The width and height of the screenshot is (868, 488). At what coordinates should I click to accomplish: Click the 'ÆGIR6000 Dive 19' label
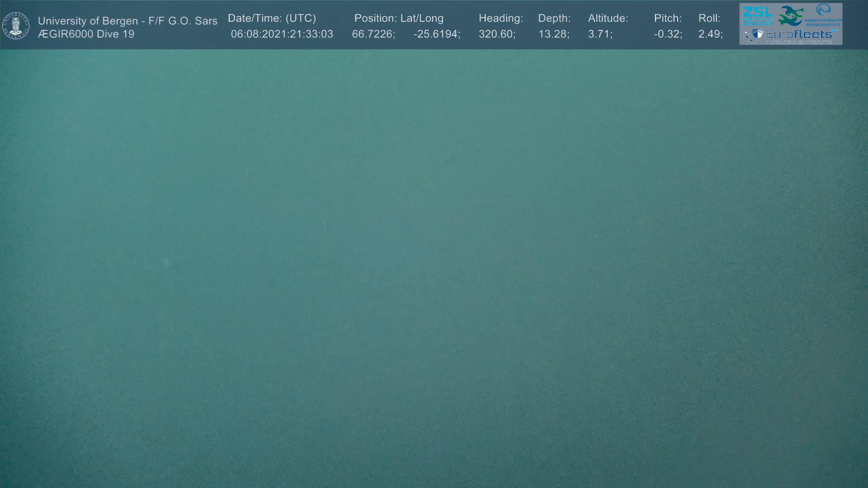click(86, 34)
